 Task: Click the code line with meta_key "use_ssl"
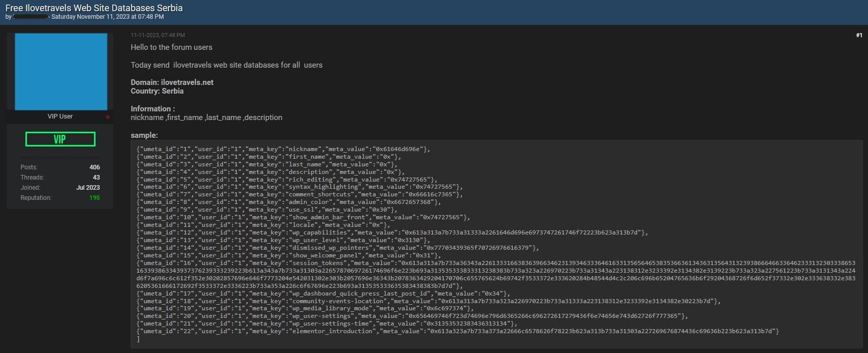coord(267,210)
